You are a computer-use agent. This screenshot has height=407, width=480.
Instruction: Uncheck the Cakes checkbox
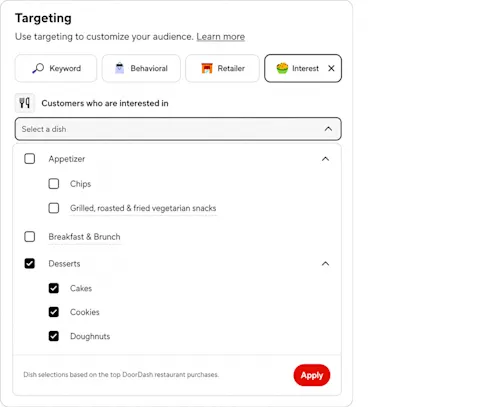pos(54,288)
